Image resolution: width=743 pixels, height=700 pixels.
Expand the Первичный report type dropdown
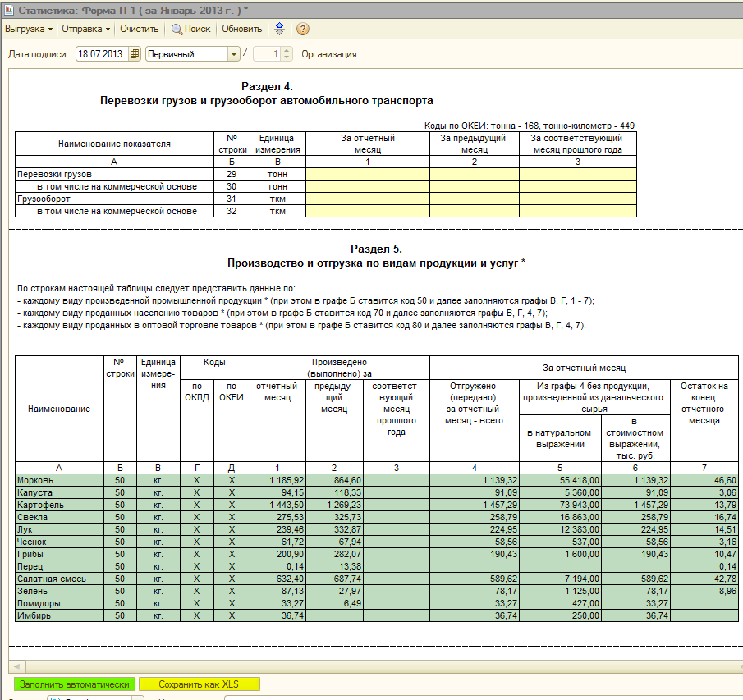coord(234,54)
